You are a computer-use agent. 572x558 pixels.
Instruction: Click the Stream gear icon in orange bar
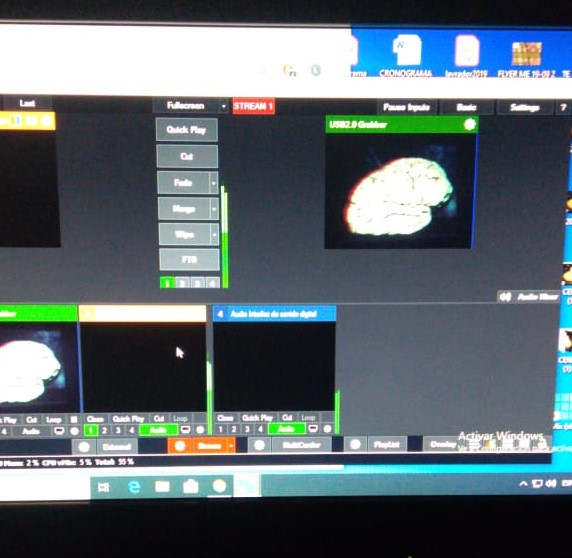point(180,446)
